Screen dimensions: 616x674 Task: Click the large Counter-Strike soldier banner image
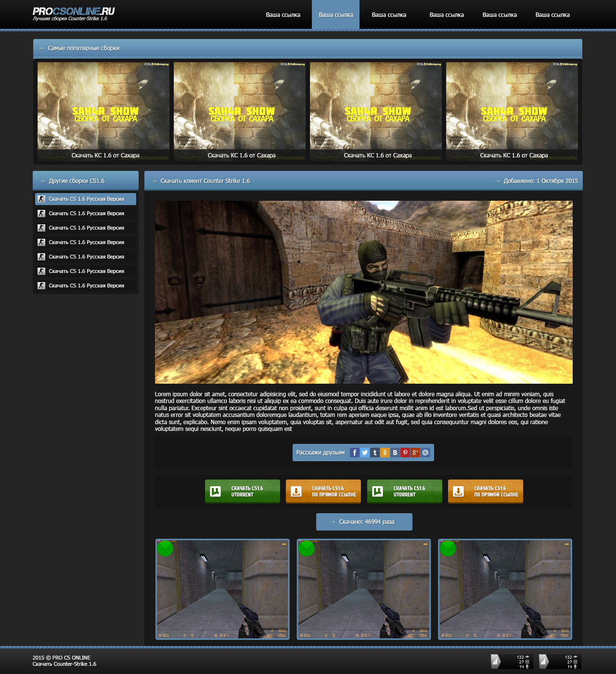click(x=364, y=292)
